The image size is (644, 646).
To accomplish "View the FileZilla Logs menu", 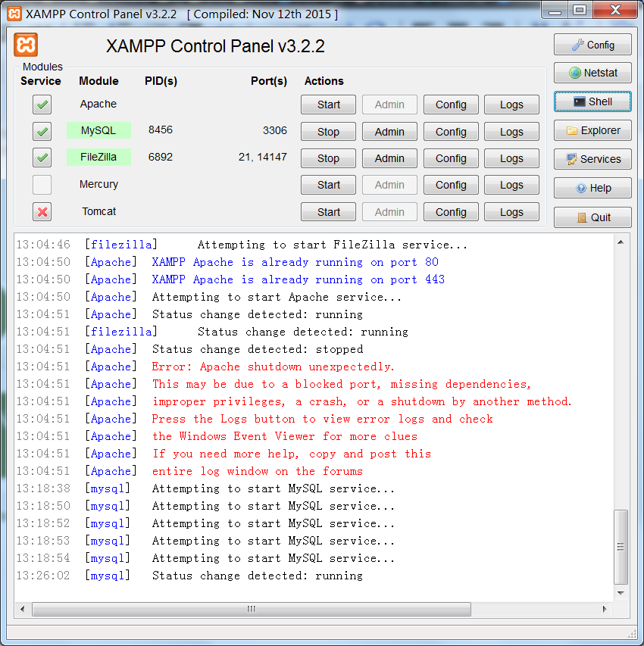I will (511, 158).
